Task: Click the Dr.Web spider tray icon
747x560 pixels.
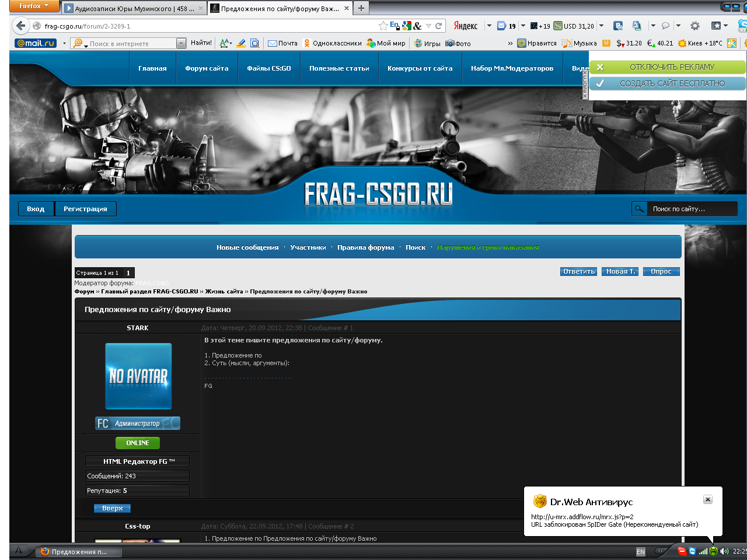Action: 713,551
